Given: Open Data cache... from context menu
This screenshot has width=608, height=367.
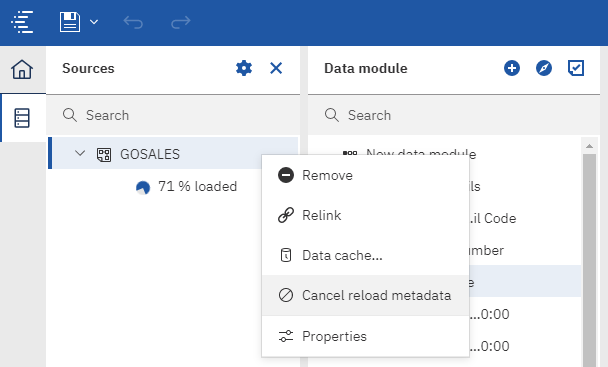Looking at the screenshot, I should 366,255.
